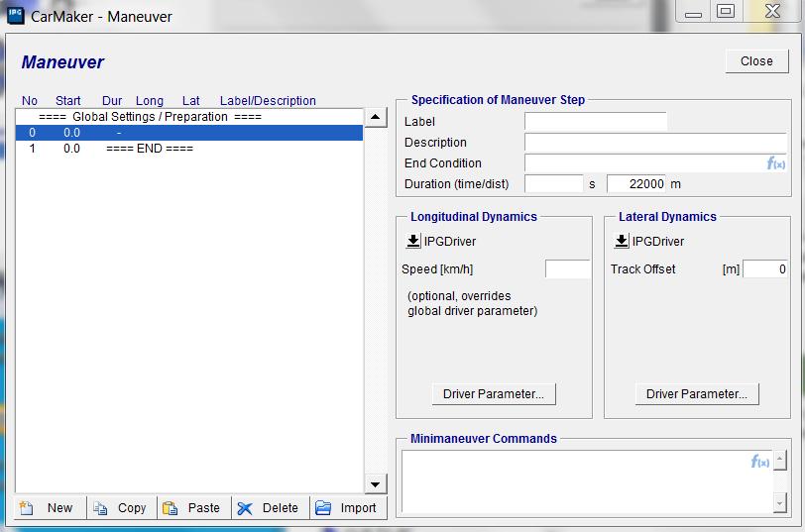805x532 pixels.
Task: Click the Minimaneuver Commands scroll down arrow
Action: (780, 502)
